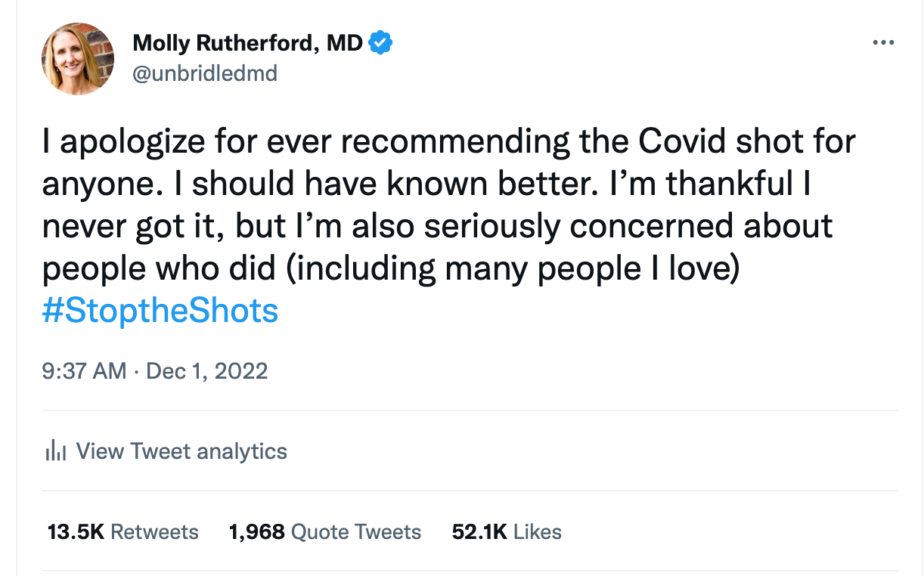The height and width of the screenshot is (576, 924).
Task: Click the analytics icon beside View Tweet analytics
Action: click(55, 451)
